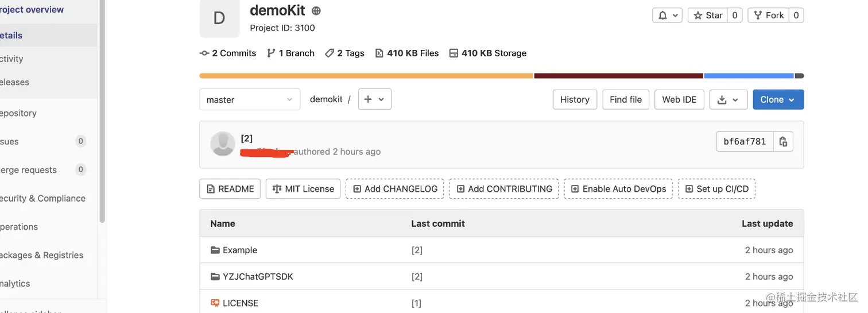
Task: Click the orange language bar segment
Action: point(366,76)
